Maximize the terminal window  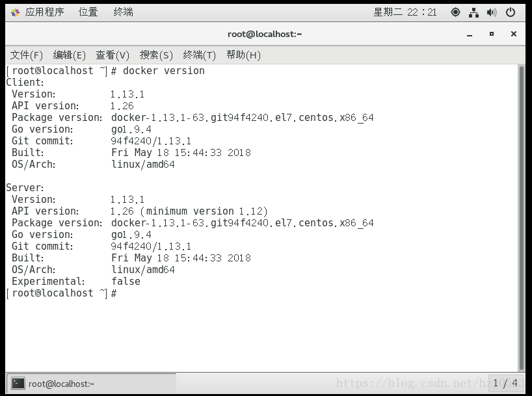[x=492, y=34]
